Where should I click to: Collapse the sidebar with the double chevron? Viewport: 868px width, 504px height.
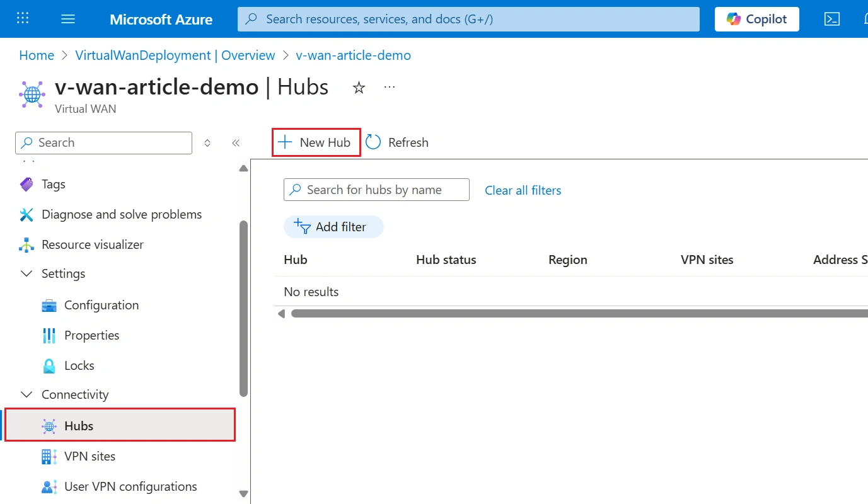click(236, 143)
